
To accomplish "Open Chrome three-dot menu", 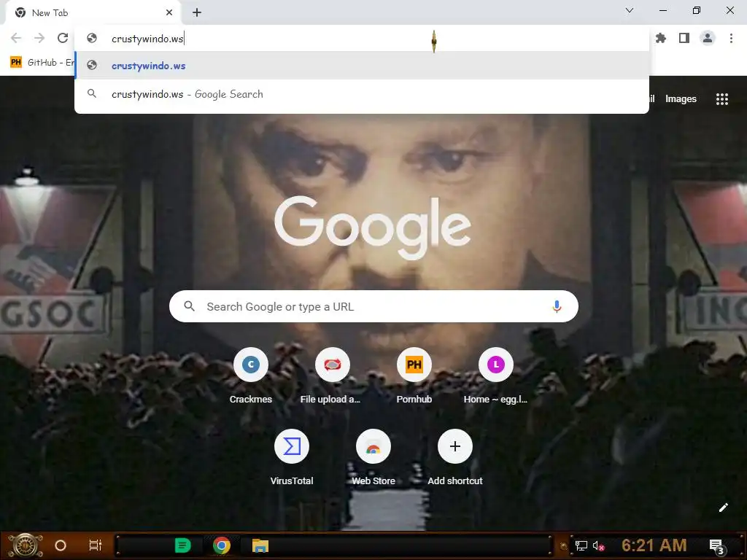I will click(x=731, y=38).
